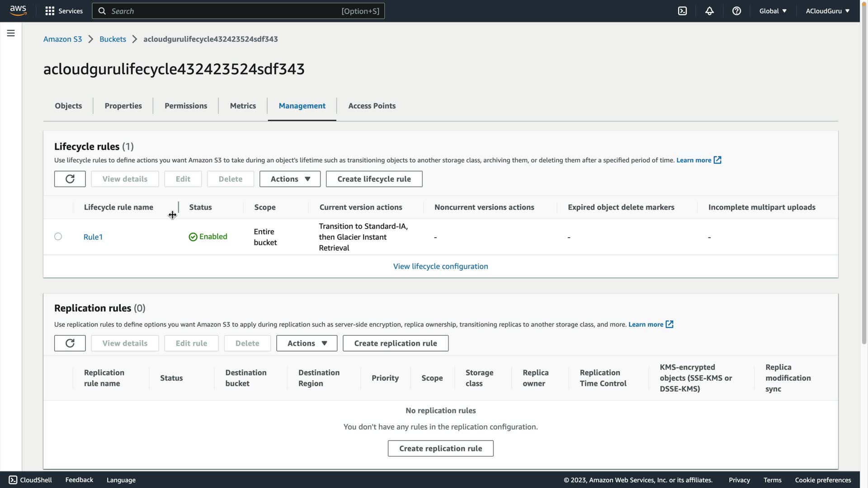Open notifications bell icon

[x=709, y=11]
